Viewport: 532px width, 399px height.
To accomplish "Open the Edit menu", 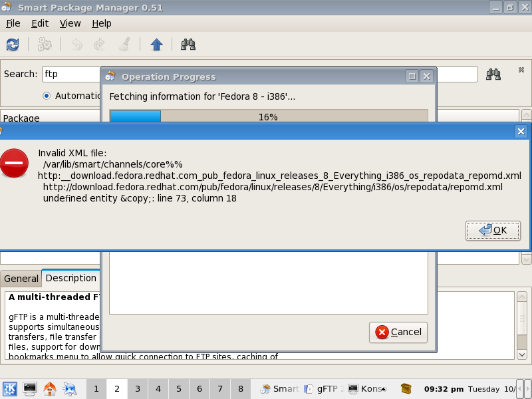I will [40, 23].
